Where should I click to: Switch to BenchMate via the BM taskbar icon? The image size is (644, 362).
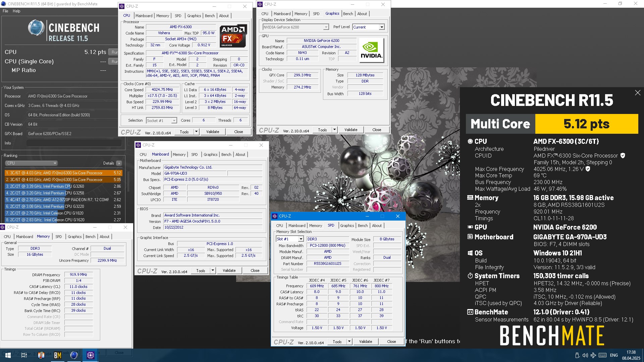pos(58,355)
